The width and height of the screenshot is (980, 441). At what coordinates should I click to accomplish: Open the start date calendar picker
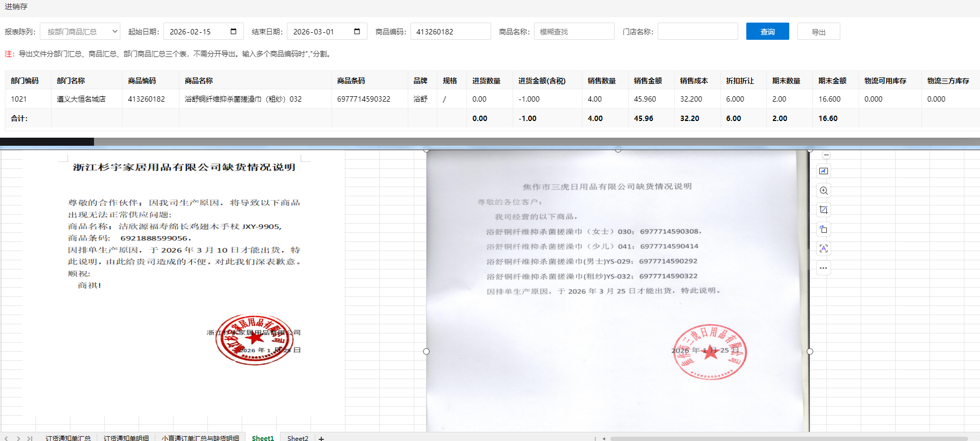233,32
